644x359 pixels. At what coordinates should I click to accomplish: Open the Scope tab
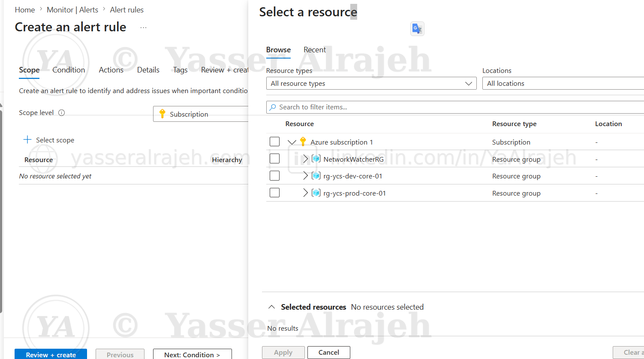[29, 70]
